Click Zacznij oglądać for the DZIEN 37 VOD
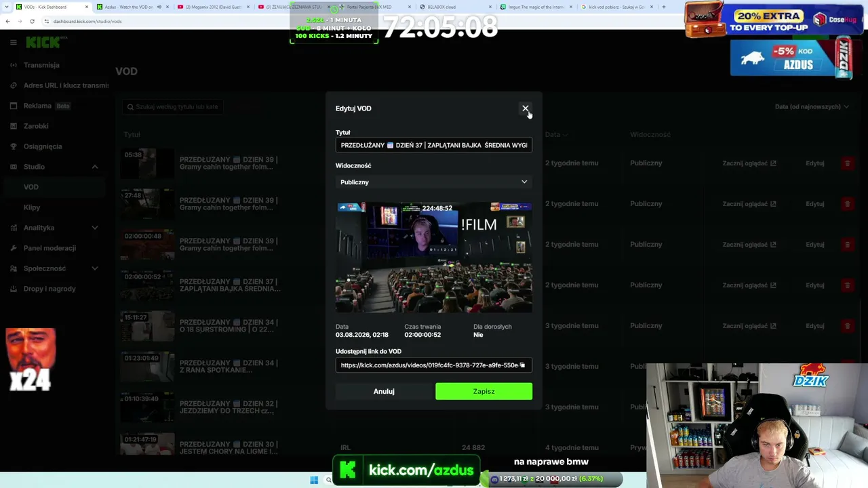Screen dimensions: 868x488 (x=749, y=285)
